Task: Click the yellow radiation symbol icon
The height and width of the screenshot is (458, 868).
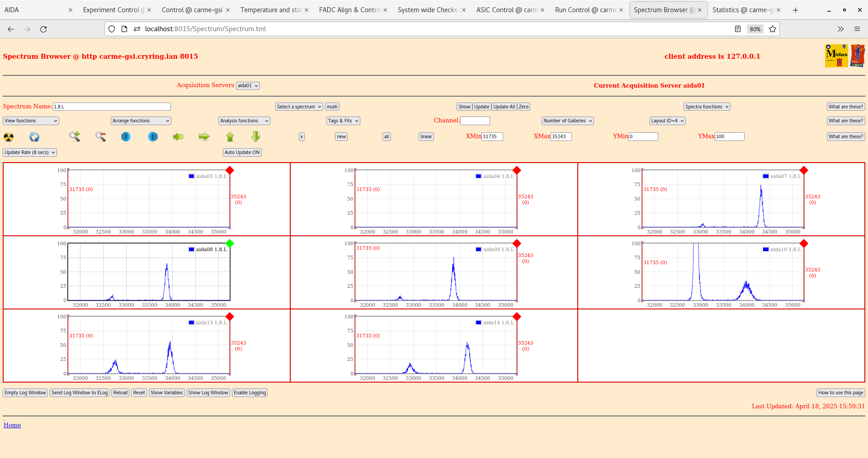Action: click(9, 137)
